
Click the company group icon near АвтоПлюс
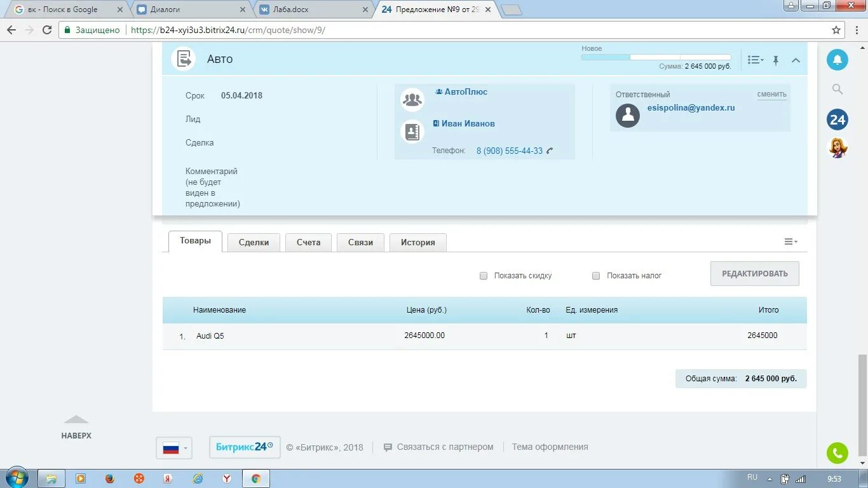tap(412, 100)
